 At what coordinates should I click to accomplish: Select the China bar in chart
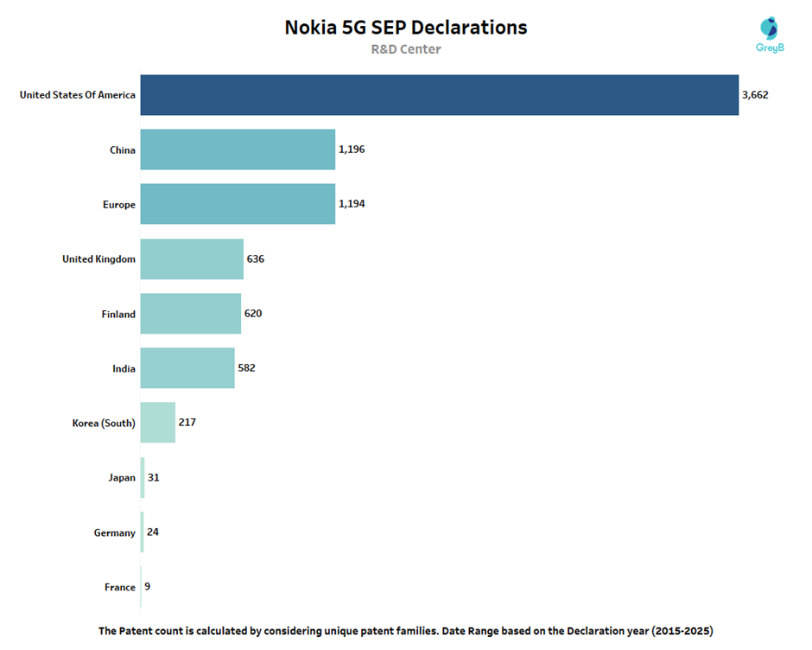238,150
